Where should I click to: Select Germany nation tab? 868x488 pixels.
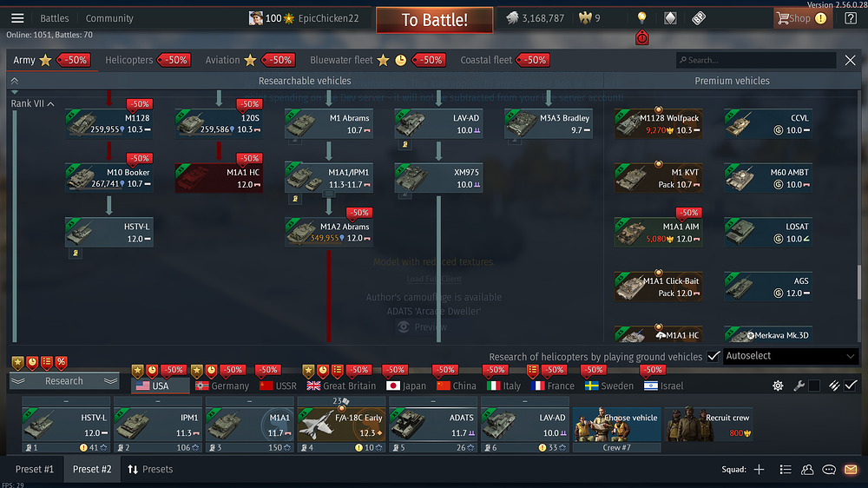pyautogui.click(x=222, y=386)
